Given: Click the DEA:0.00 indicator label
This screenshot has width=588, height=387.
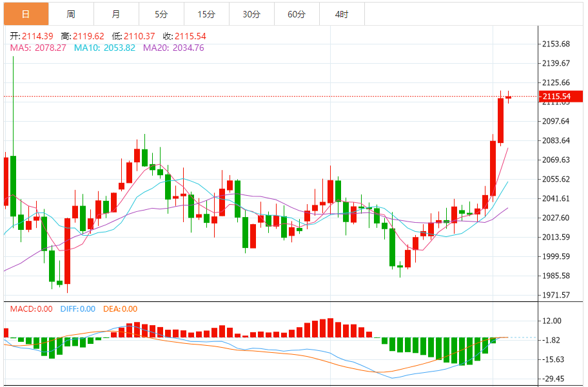Looking at the screenshot, I should point(121,309).
